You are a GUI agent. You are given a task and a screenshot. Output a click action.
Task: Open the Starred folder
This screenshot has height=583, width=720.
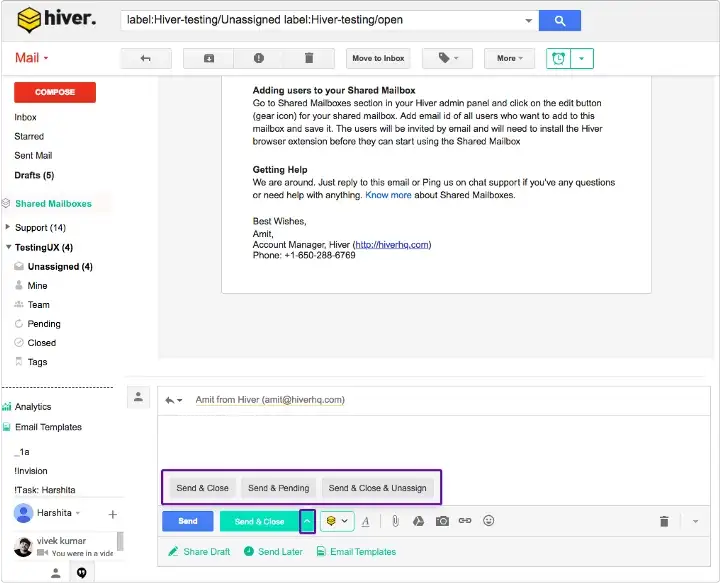pos(29,136)
